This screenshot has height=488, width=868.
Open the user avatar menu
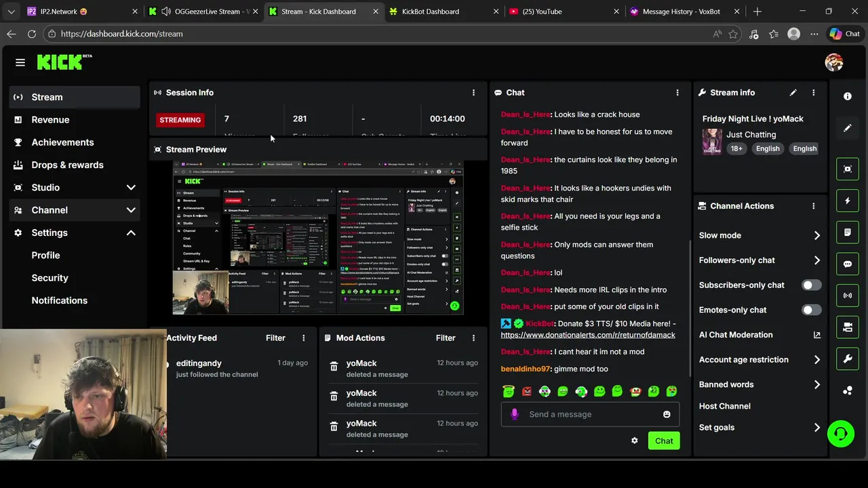(x=833, y=62)
